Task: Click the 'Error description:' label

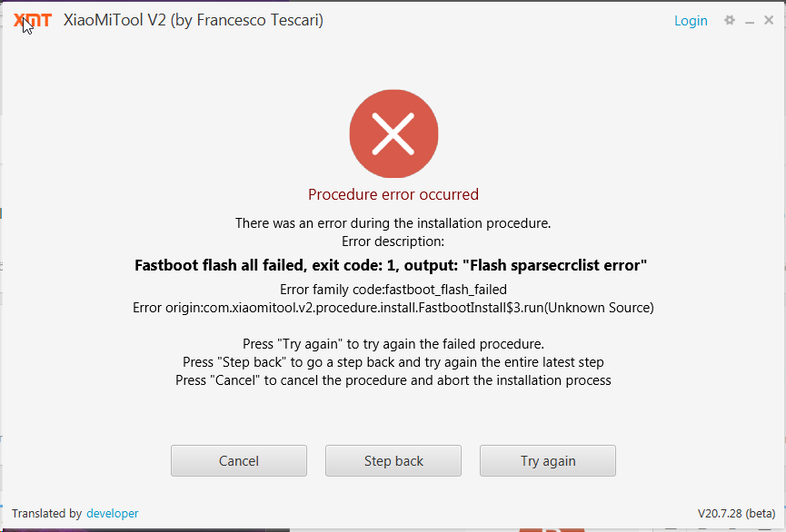Action: (393, 241)
